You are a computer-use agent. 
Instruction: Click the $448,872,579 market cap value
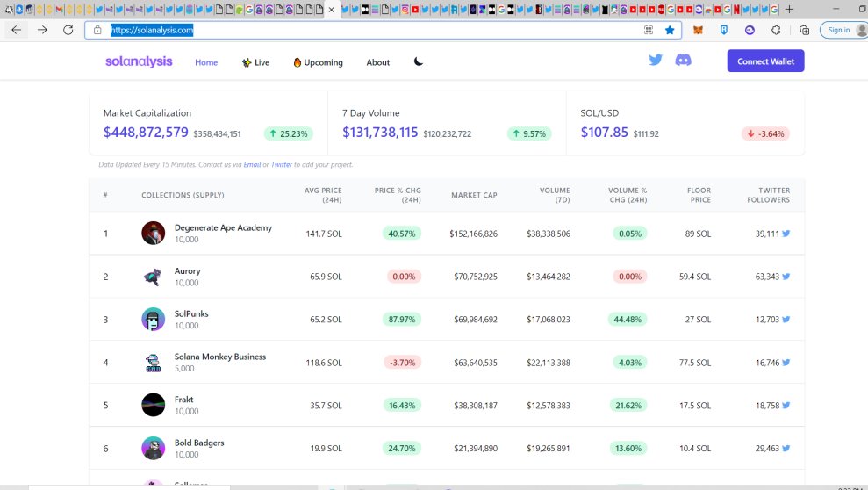pos(147,133)
